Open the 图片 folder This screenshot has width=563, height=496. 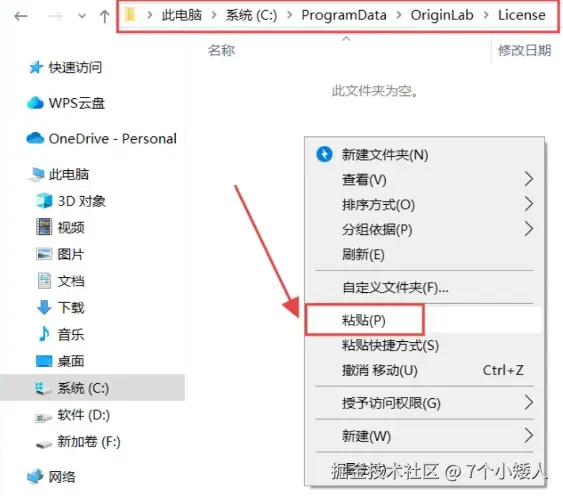coord(71,254)
